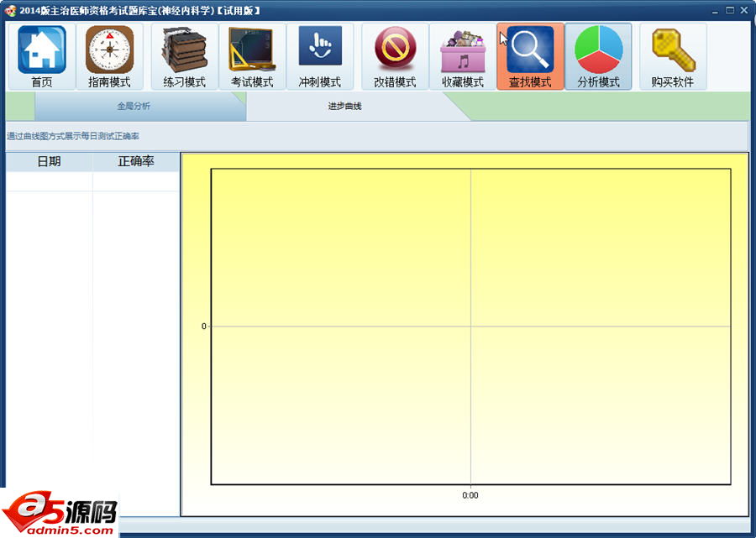Viewport: 756px width, 538px height.
Task: Close the application window
Action: click(x=744, y=10)
